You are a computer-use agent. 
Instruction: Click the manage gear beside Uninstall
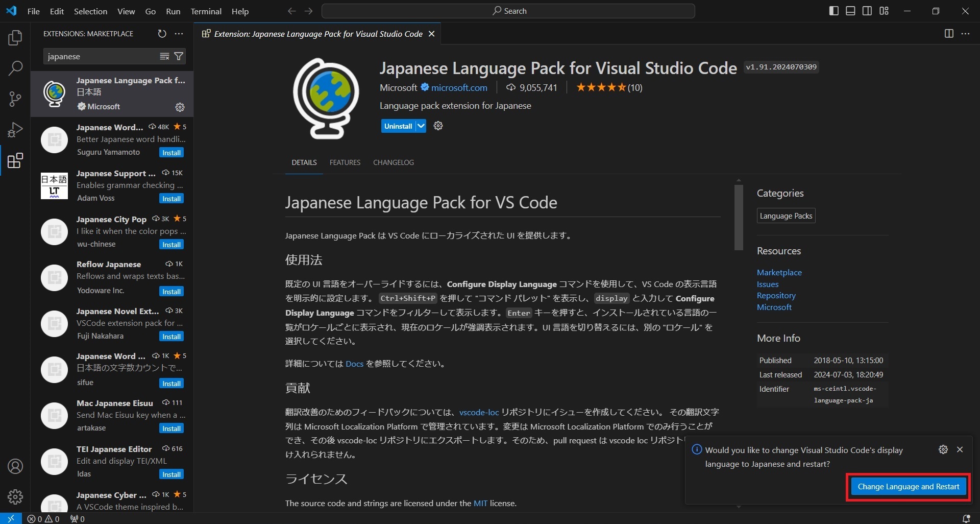pos(438,126)
